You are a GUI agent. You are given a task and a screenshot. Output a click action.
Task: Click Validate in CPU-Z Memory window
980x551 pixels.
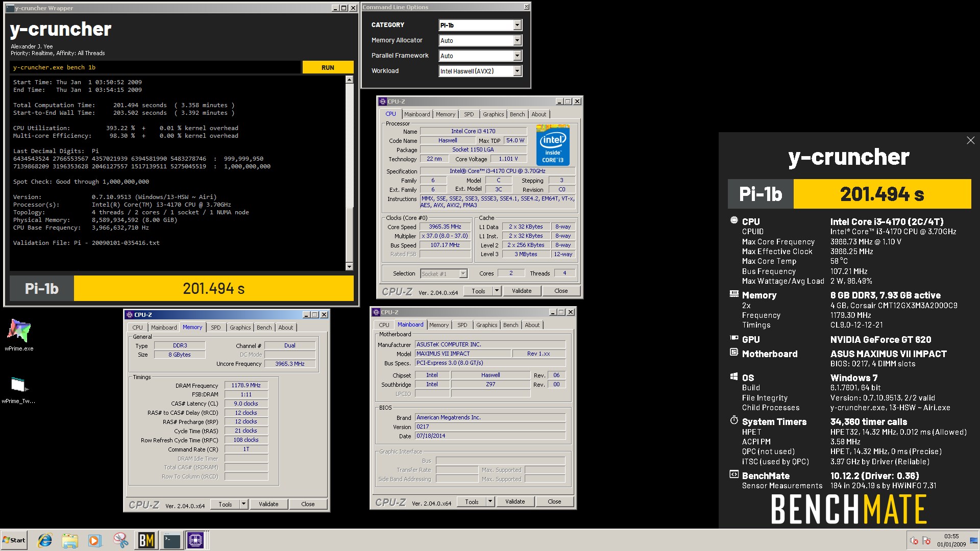point(268,504)
